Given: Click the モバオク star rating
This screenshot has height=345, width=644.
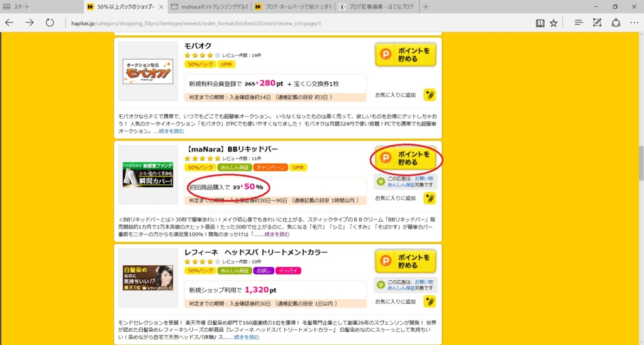Looking at the screenshot, I should point(202,55).
